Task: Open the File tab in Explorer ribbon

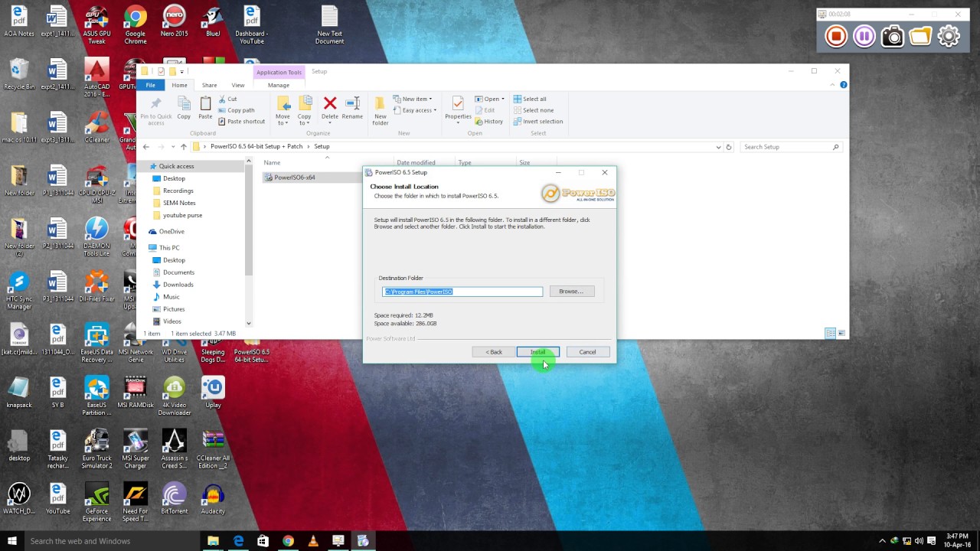Action: pyautogui.click(x=151, y=85)
